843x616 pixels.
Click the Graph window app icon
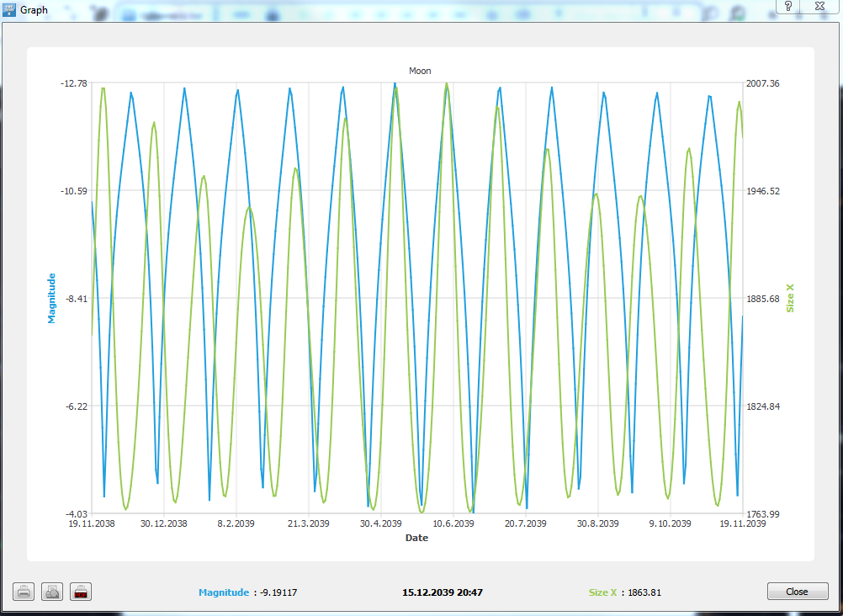9,10
